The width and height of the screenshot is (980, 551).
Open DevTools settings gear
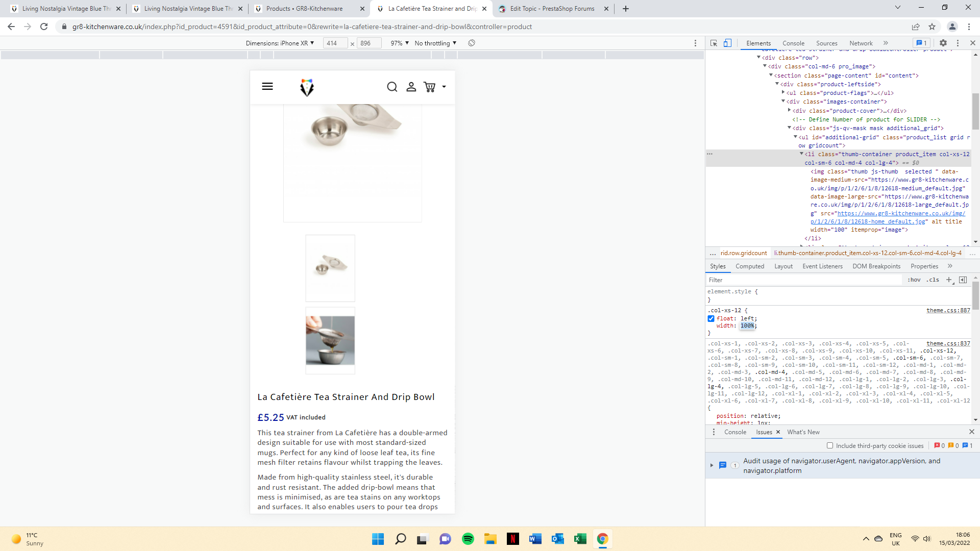pos(943,43)
